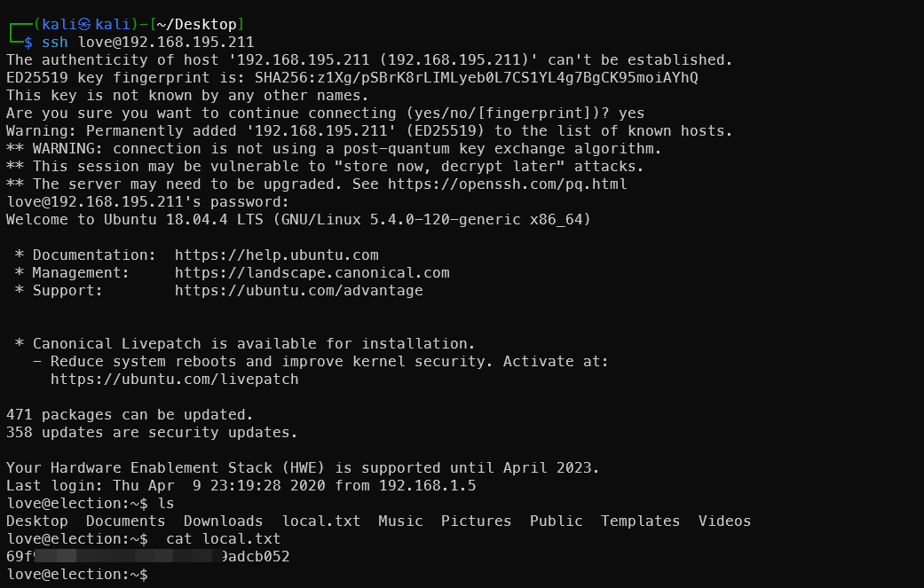924x588 pixels.
Task: Click the Videos directory name
Action: (725, 521)
